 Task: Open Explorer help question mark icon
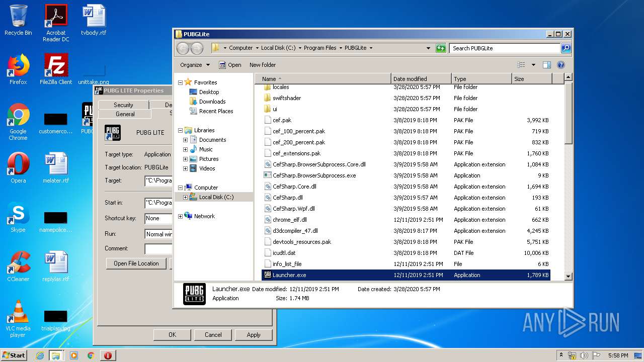tap(561, 65)
